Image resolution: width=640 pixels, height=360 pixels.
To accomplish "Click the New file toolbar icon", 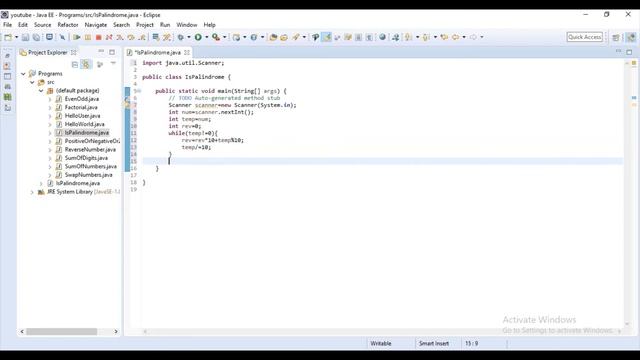I will [x=8, y=37].
